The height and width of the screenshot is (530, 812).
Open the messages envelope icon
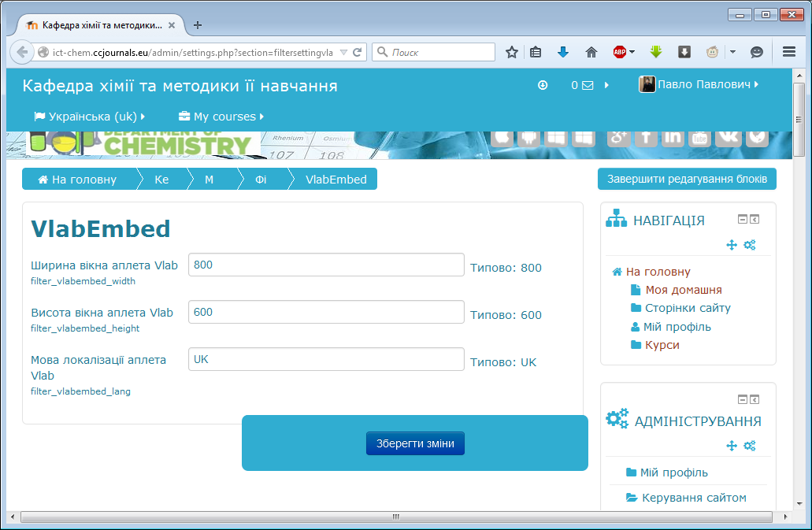[x=588, y=85]
